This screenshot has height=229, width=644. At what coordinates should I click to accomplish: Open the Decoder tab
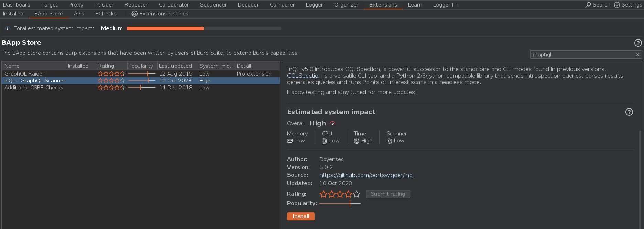click(x=248, y=5)
